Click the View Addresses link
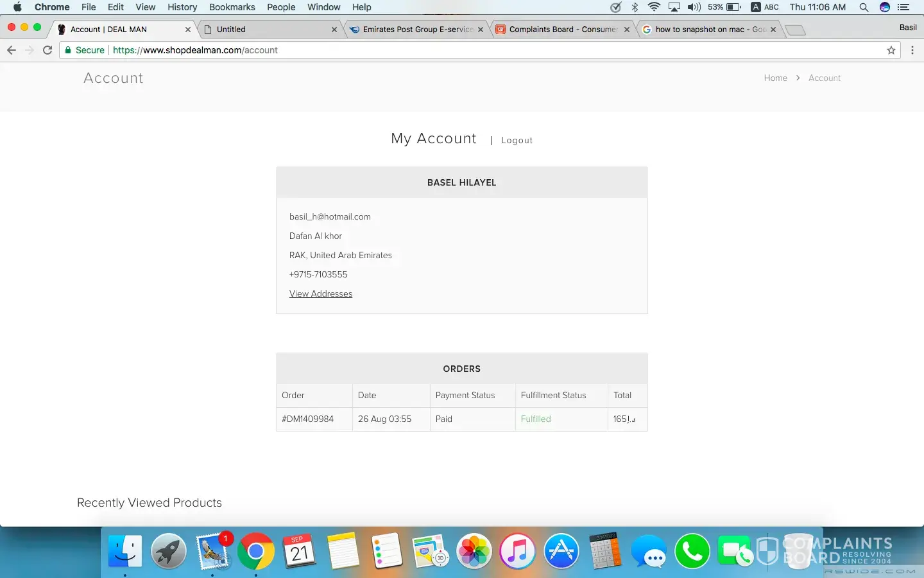Image resolution: width=924 pixels, height=578 pixels. point(321,294)
